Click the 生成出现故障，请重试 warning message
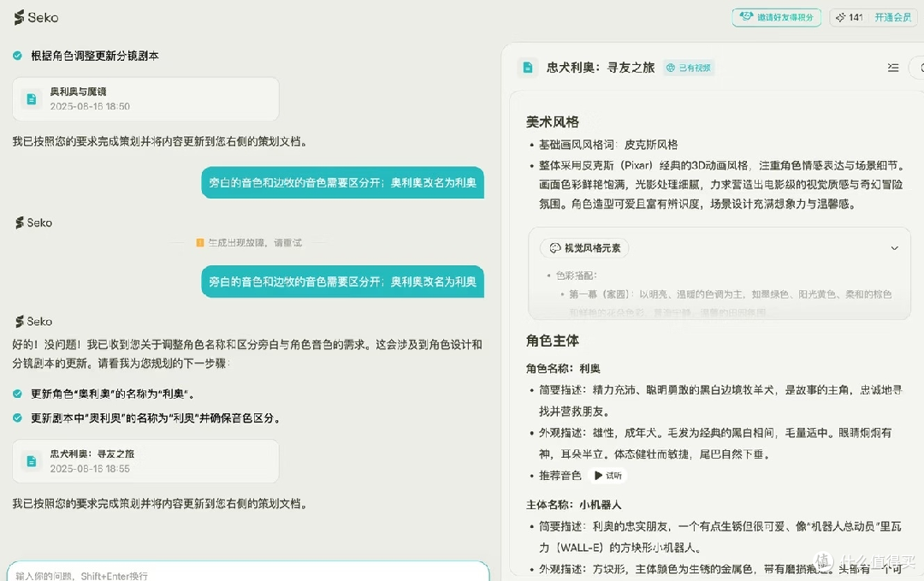The image size is (924, 581). click(255, 243)
